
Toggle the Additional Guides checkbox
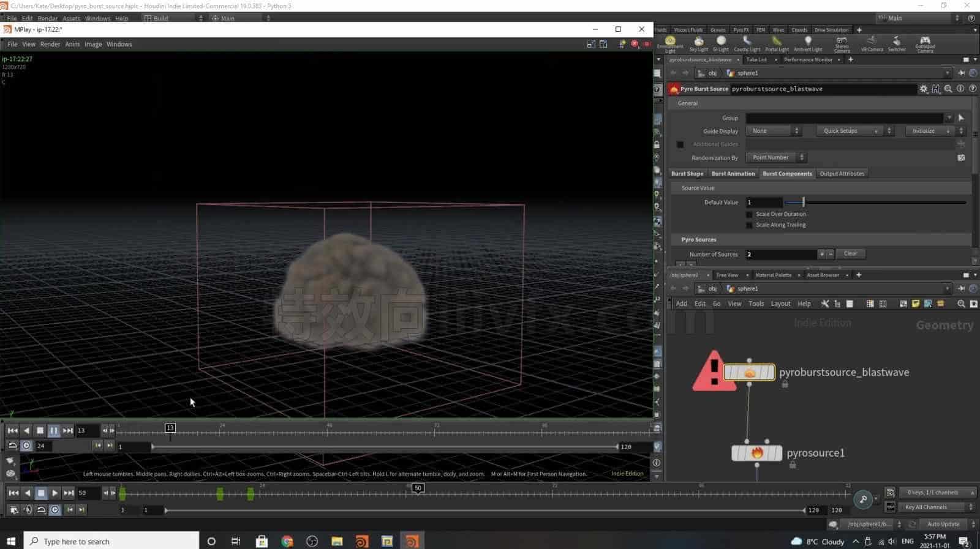[680, 144]
